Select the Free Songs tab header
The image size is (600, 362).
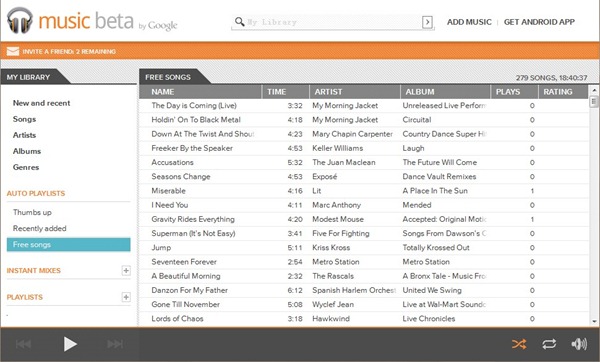coord(168,77)
